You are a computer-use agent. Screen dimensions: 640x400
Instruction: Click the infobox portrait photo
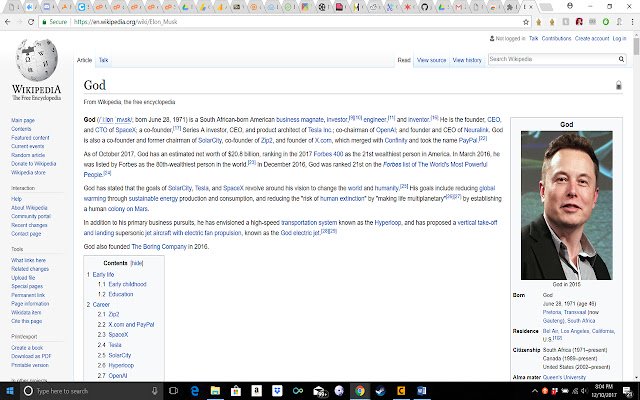pyautogui.click(x=567, y=205)
